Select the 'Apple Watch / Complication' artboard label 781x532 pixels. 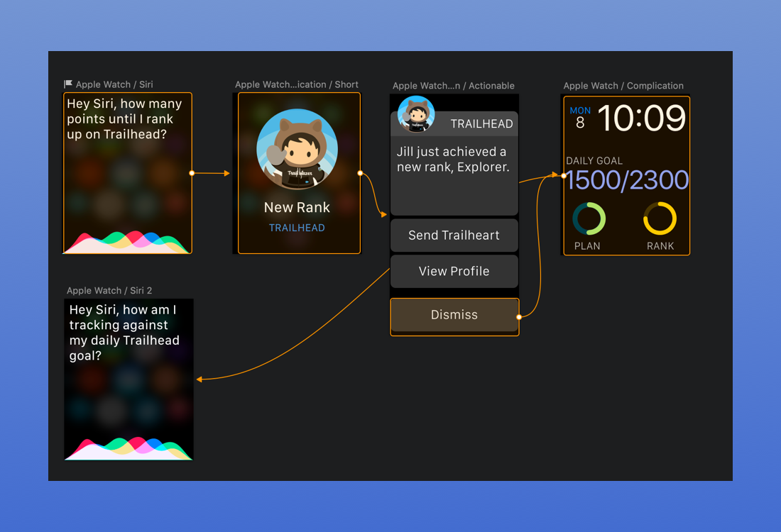623,86
